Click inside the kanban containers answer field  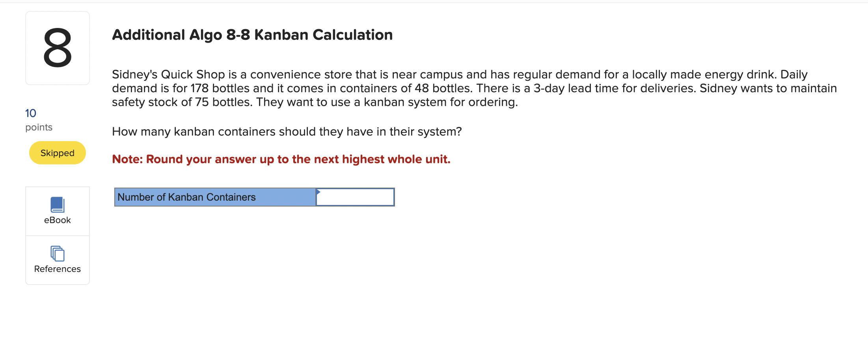(x=355, y=197)
